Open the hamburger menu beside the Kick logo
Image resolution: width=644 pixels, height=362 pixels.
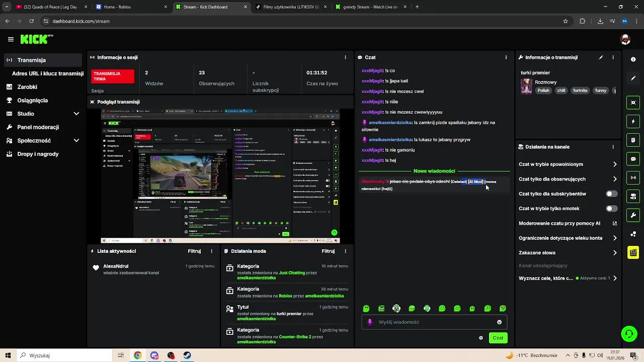(x=11, y=39)
